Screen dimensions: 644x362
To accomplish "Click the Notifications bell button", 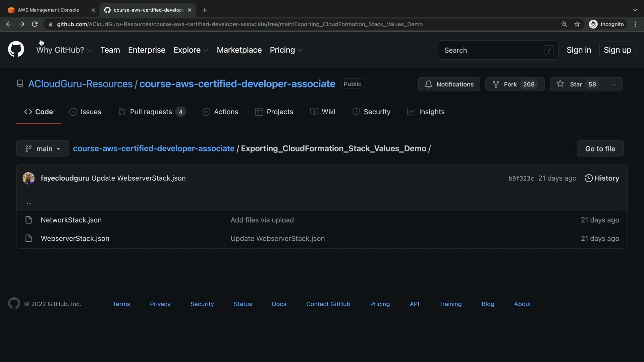I will (x=449, y=84).
